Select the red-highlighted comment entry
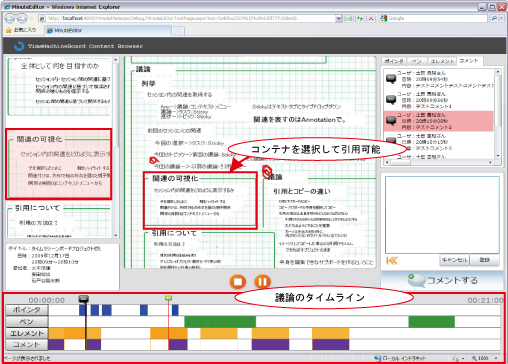The height and width of the screenshot is (364, 508). coord(438,121)
